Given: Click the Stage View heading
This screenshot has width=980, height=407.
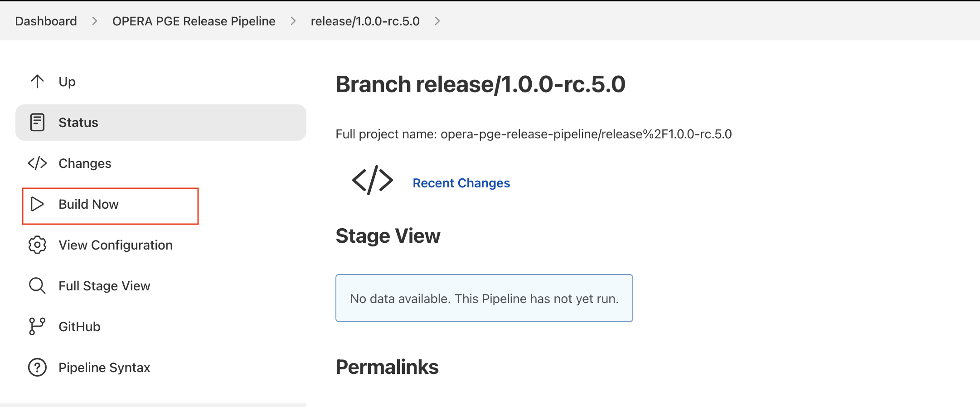Looking at the screenshot, I should (x=388, y=236).
